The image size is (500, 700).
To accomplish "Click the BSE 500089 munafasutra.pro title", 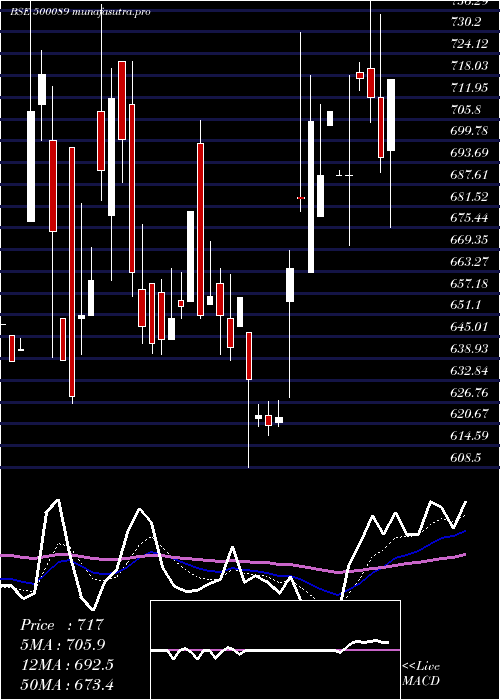I will click(x=80, y=12).
